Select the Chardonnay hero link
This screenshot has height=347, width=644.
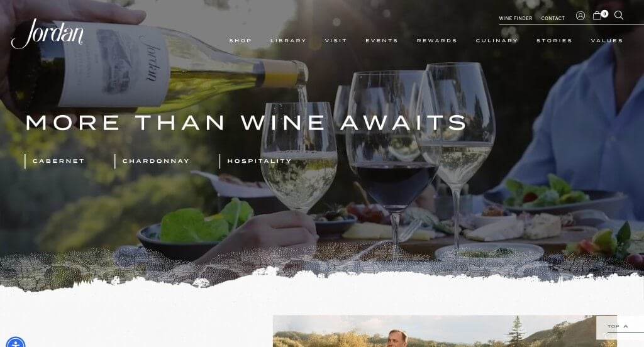pos(156,161)
